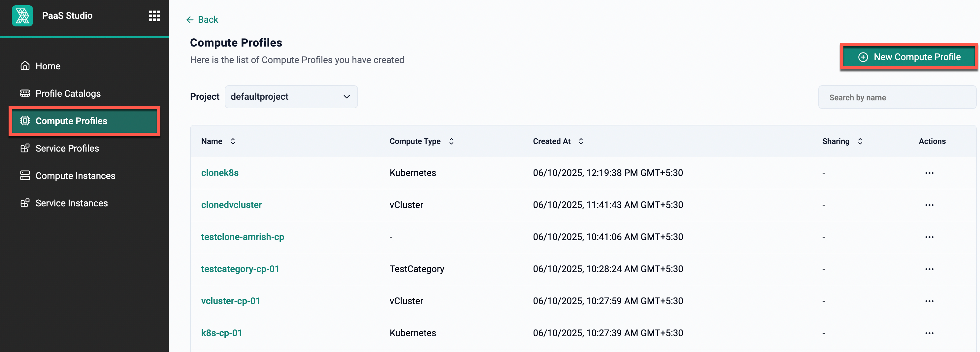Click vCluster type in clonedvcluster row
This screenshot has width=980, height=352.
point(406,205)
